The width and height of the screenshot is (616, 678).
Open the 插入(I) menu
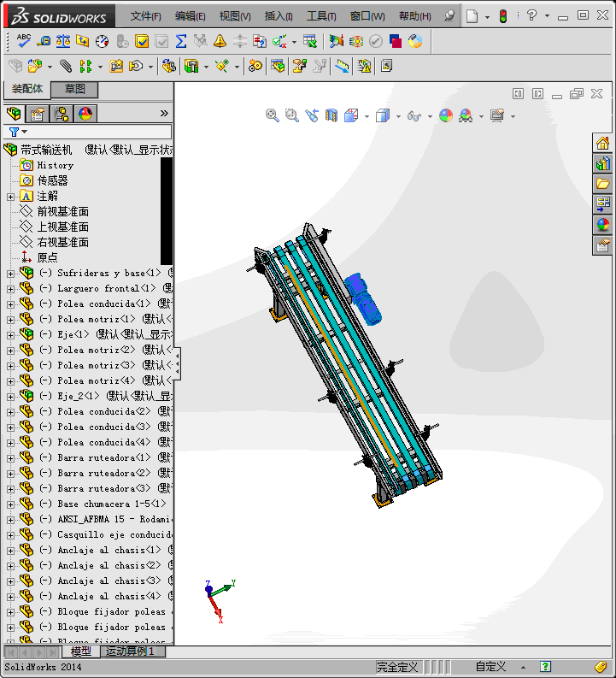pos(279,16)
